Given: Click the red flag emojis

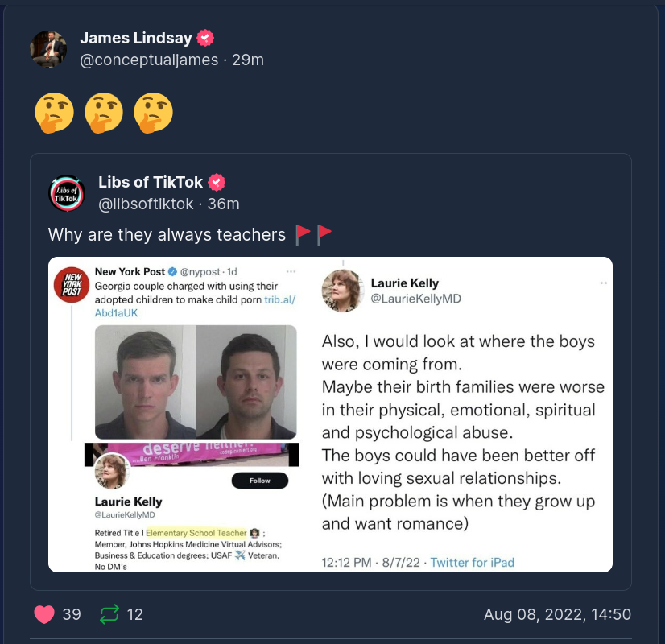Looking at the screenshot, I should click(313, 234).
